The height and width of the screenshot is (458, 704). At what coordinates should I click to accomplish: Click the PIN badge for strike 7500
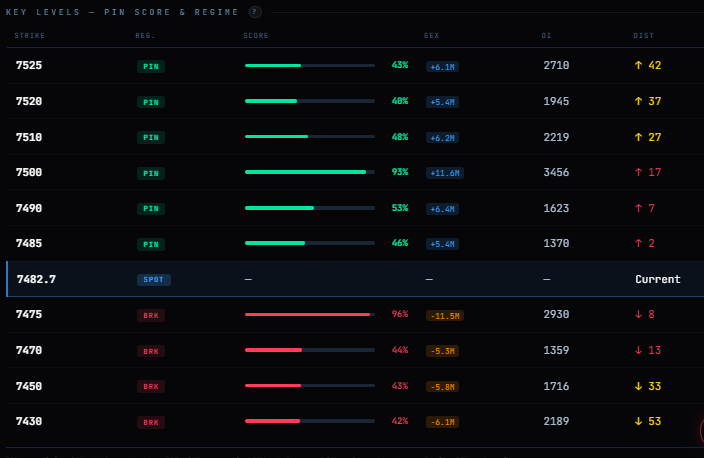click(151, 173)
